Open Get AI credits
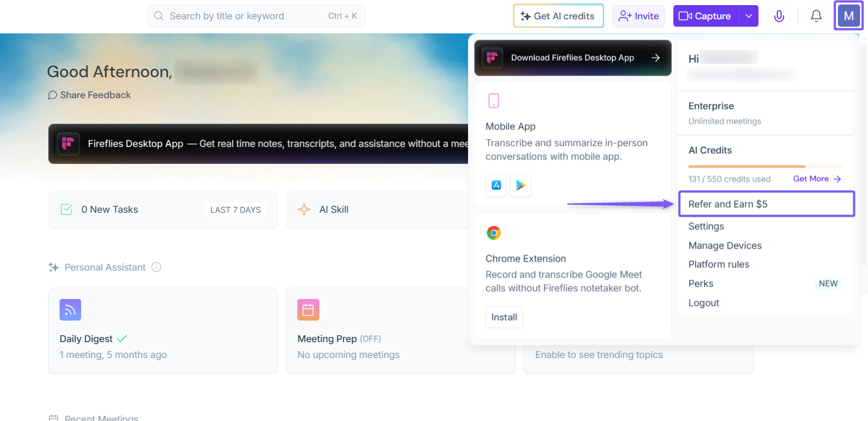 [x=558, y=16]
